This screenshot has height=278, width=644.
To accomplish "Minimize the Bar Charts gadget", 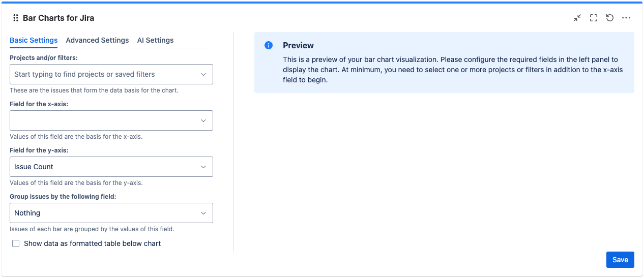I will (577, 18).
